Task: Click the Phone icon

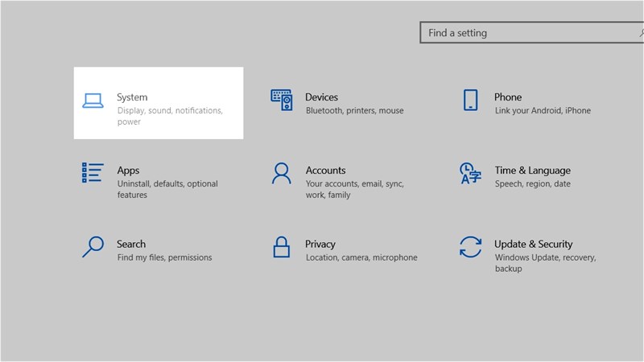Action: (471, 100)
